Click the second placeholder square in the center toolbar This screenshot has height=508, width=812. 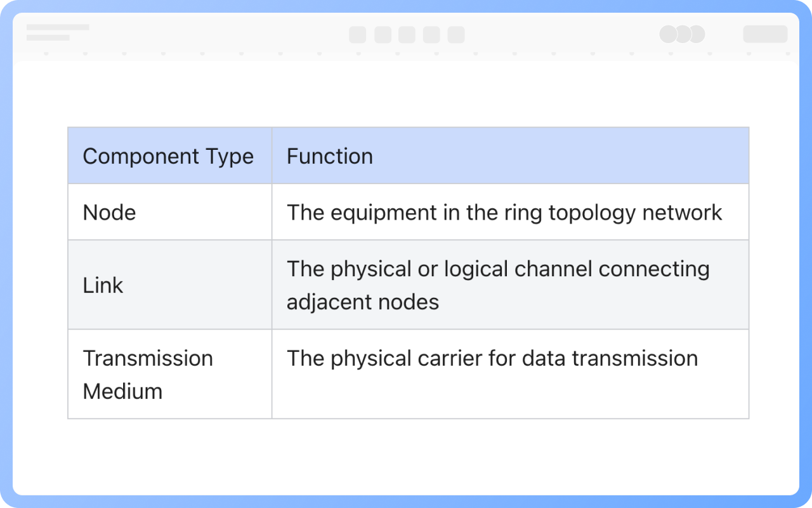tap(383, 35)
